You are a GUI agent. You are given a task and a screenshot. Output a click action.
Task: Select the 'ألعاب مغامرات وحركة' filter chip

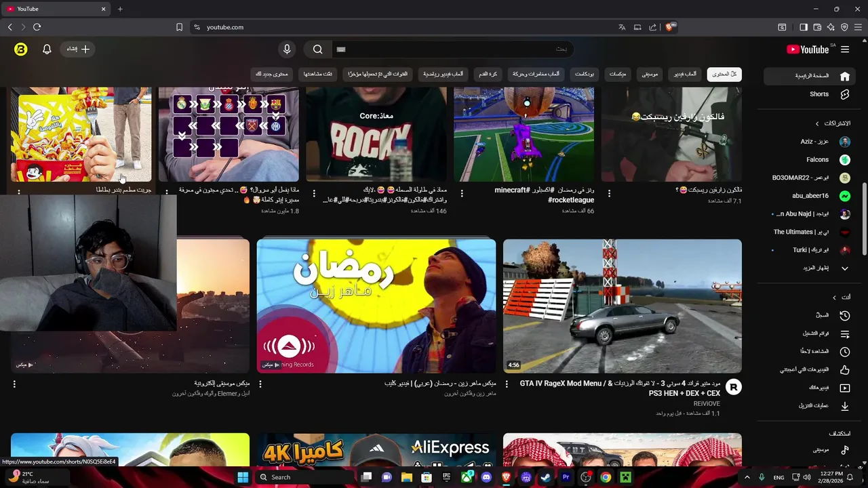click(x=536, y=74)
